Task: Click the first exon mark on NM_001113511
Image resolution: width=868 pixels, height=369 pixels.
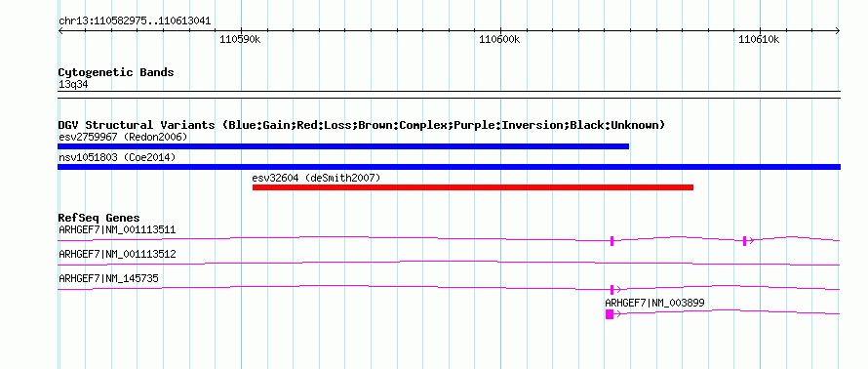Action: tap(612, 240)
